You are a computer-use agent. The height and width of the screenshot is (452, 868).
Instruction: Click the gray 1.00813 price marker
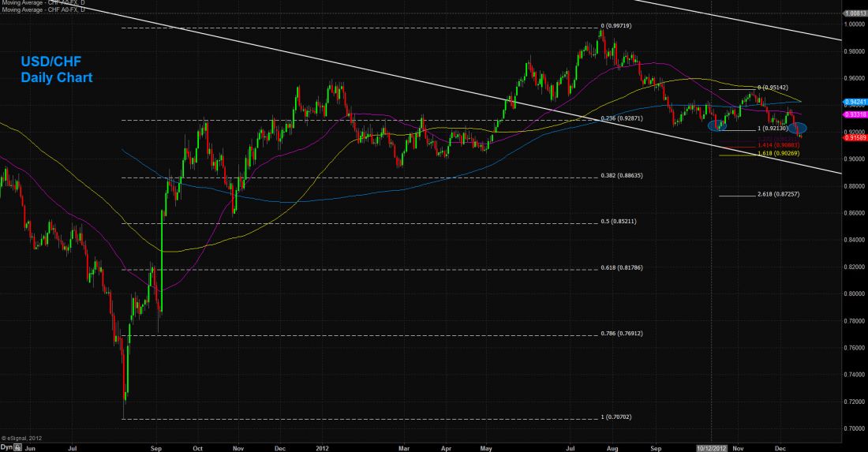(855, 13)
